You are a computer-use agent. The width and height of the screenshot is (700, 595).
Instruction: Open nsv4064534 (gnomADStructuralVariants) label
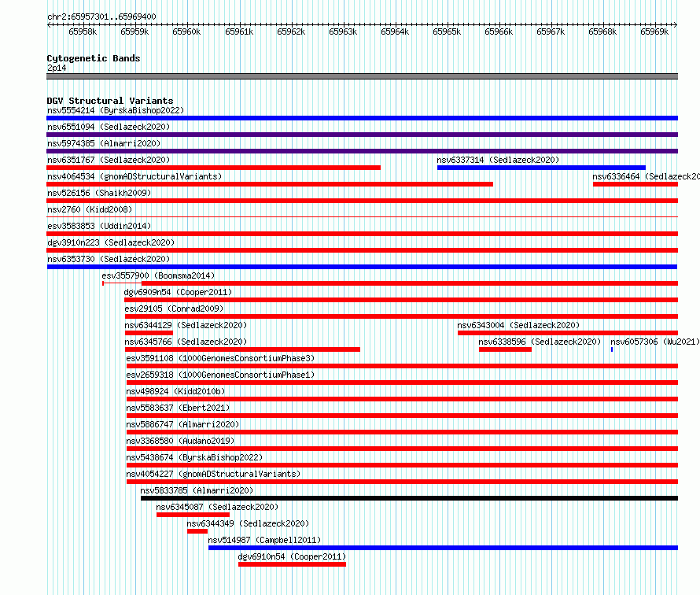click(x=134, y=176)
